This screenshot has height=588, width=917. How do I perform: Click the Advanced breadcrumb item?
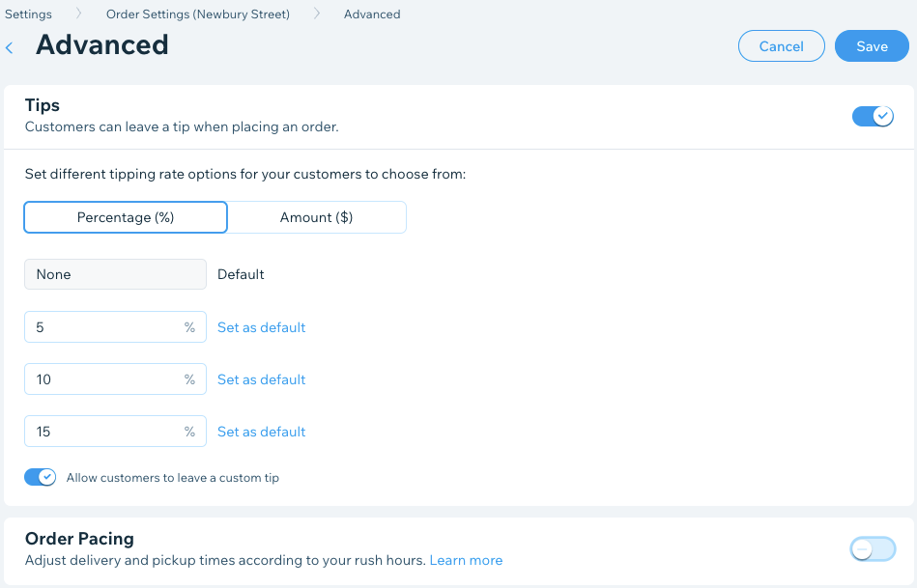(372, 14)
